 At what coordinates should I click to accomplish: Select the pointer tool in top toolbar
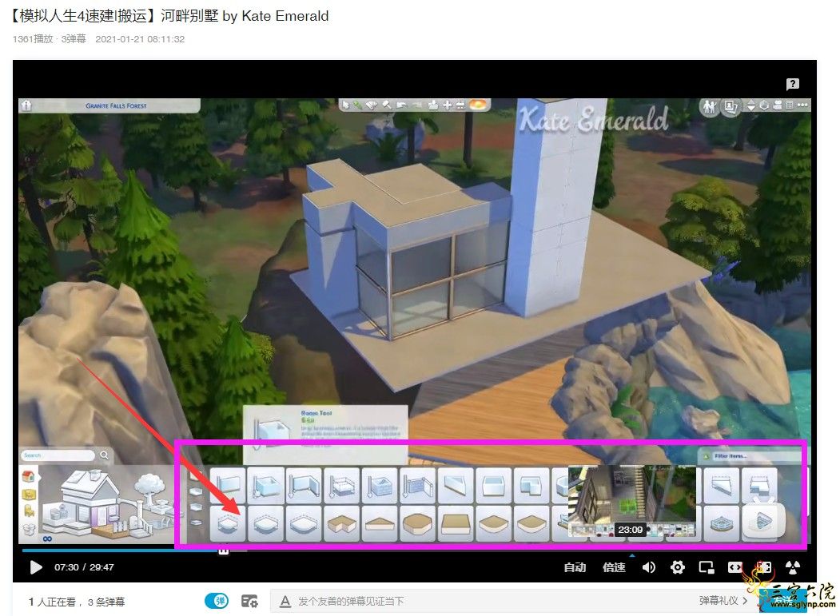[345, 105]
